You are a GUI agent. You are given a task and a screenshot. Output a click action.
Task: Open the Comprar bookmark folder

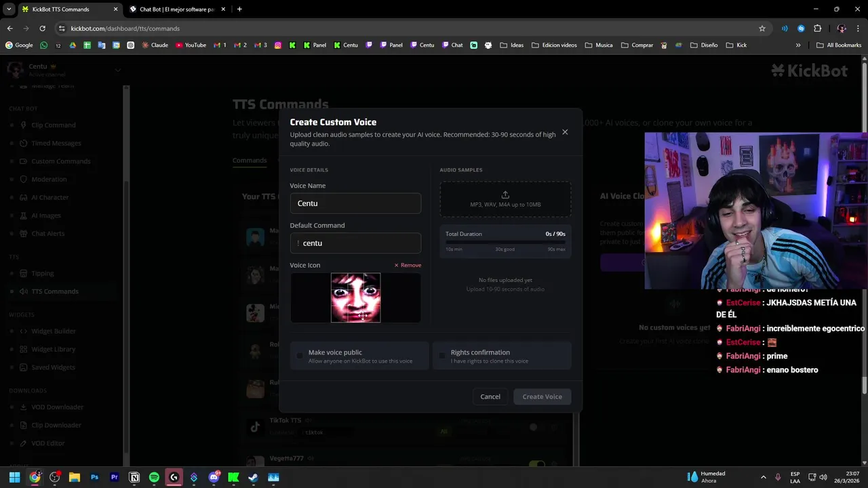pos(637,45)
